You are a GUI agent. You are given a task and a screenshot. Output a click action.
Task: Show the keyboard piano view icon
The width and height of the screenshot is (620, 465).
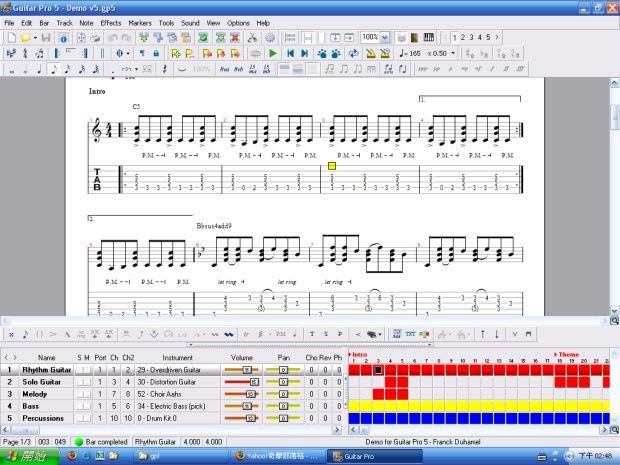tap(429, 38)
